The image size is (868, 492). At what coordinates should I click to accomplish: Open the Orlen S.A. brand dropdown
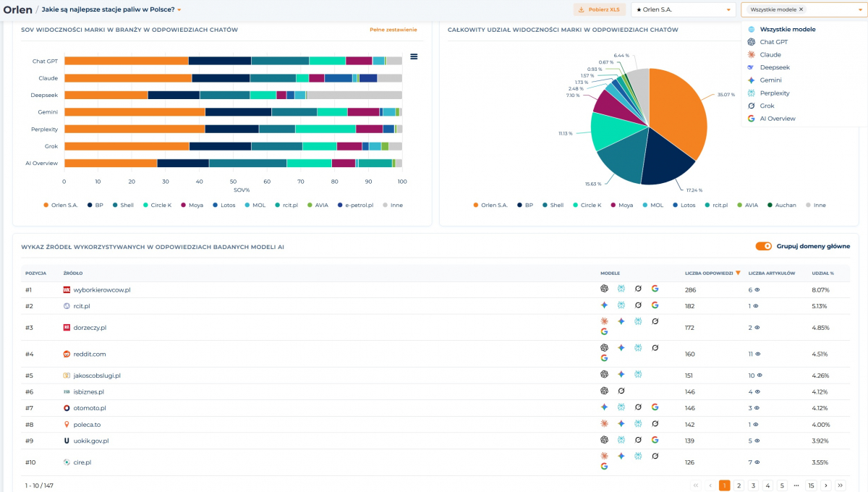coord(683,9)
